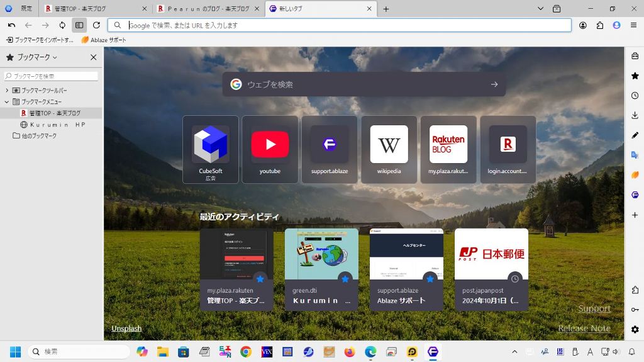Click the undo close tab arrow icon
644x362 pixels.
[11, 25]
